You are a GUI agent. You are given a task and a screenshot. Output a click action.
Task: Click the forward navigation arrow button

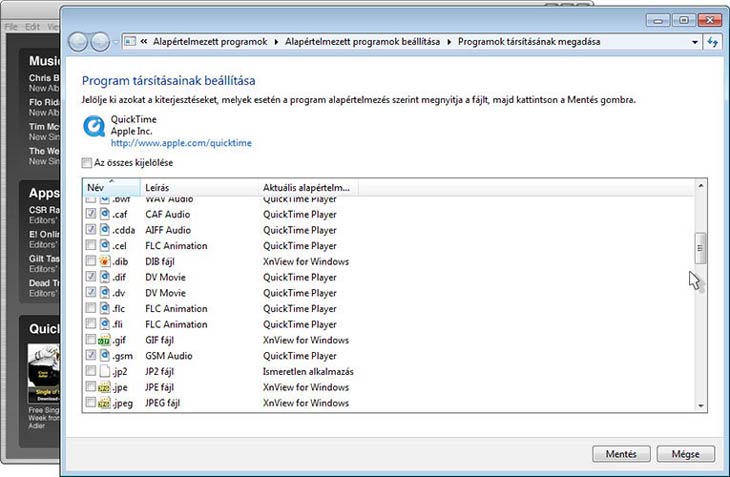tap(100, 42)
